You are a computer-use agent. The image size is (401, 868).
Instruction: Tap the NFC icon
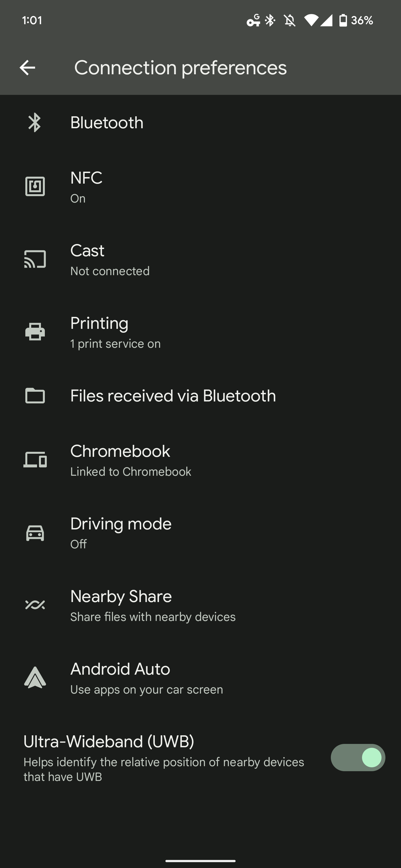pos(35,186)
